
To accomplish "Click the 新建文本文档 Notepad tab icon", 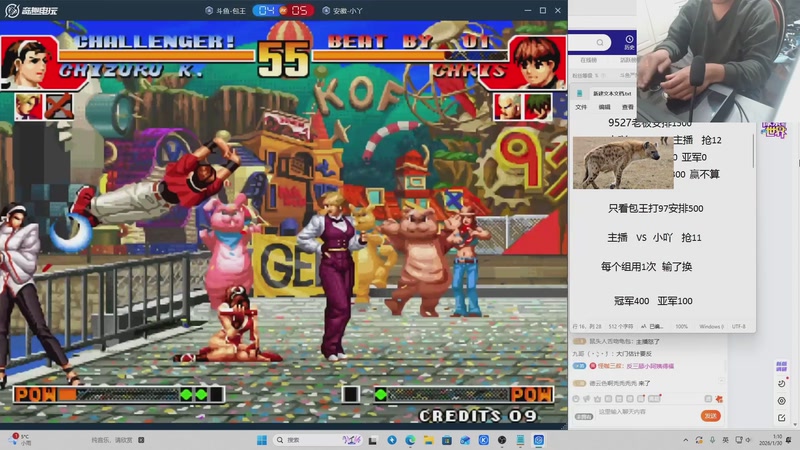I will click(x=580, y=93).
